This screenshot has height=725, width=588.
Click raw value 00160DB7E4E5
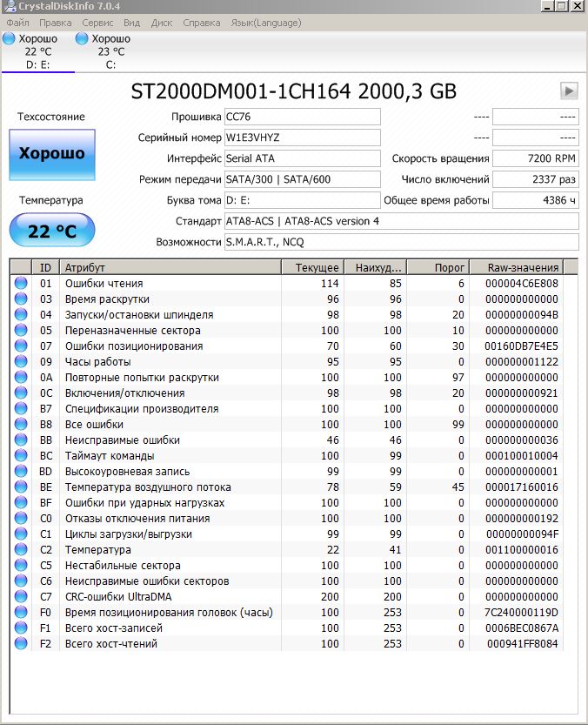tap(521, 346)
